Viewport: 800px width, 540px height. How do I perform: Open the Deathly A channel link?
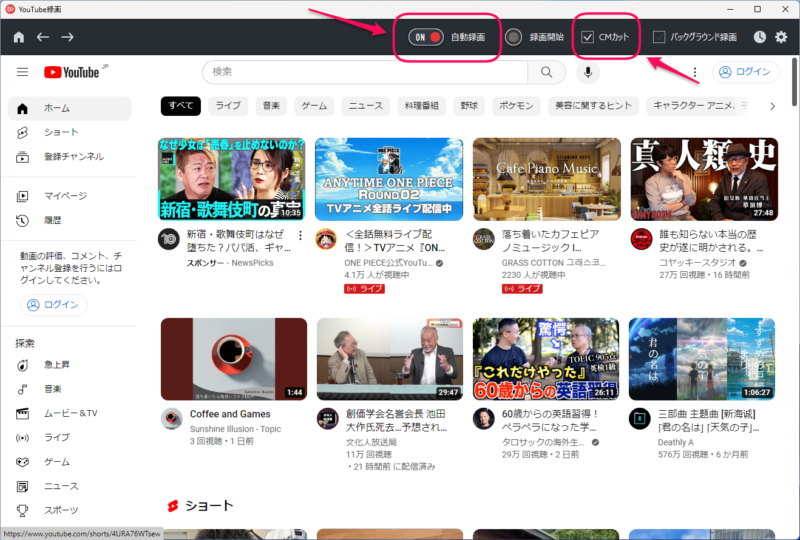coord(676,443)
